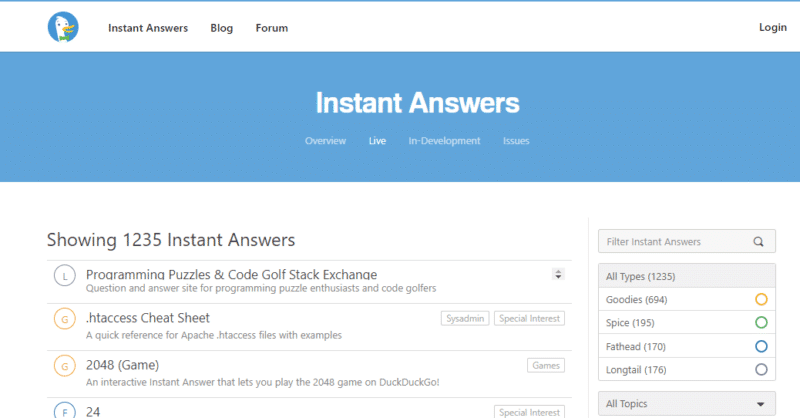800x418 pixels.
Task: Click Special Interest tag on .htaccess row
Action: coord(529,318)
